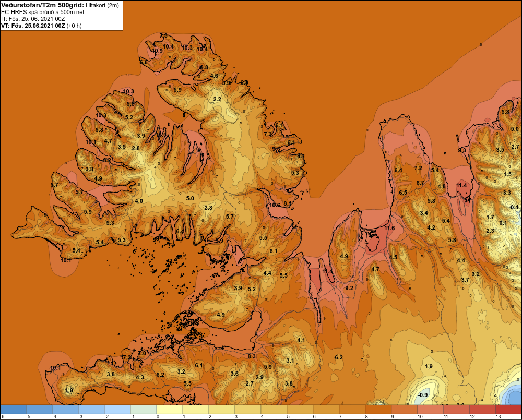Click the 3.1 temperature value
Screen dimensions: 522x420
pyautogui.click(x=290, y=361)
